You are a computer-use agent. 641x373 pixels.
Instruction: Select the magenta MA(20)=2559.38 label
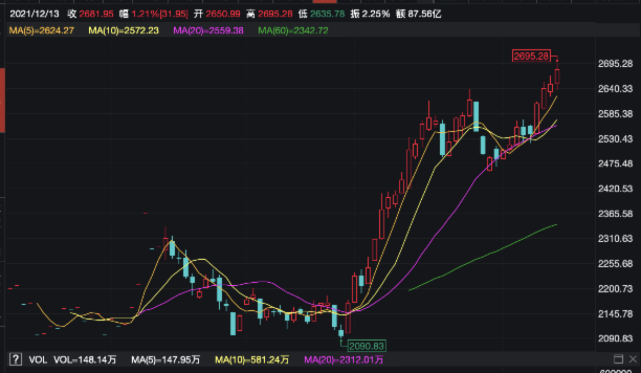tap(208, 30)
